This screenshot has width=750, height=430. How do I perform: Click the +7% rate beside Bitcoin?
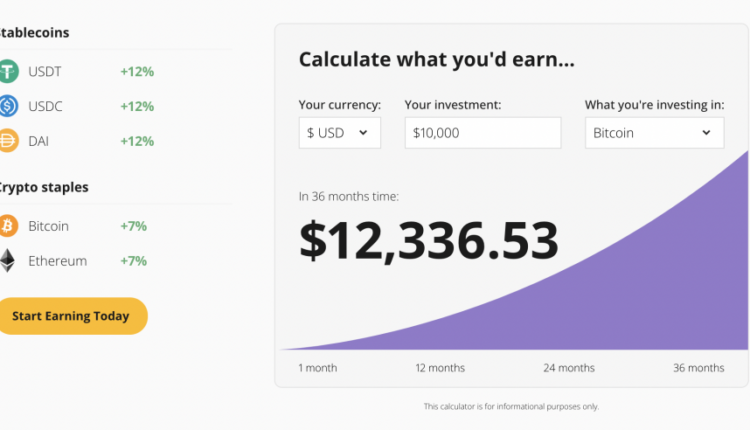[133, 226]
